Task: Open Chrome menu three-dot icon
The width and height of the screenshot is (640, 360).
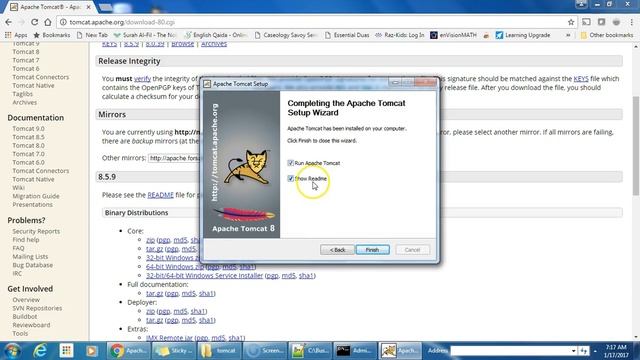Action: 632,22
